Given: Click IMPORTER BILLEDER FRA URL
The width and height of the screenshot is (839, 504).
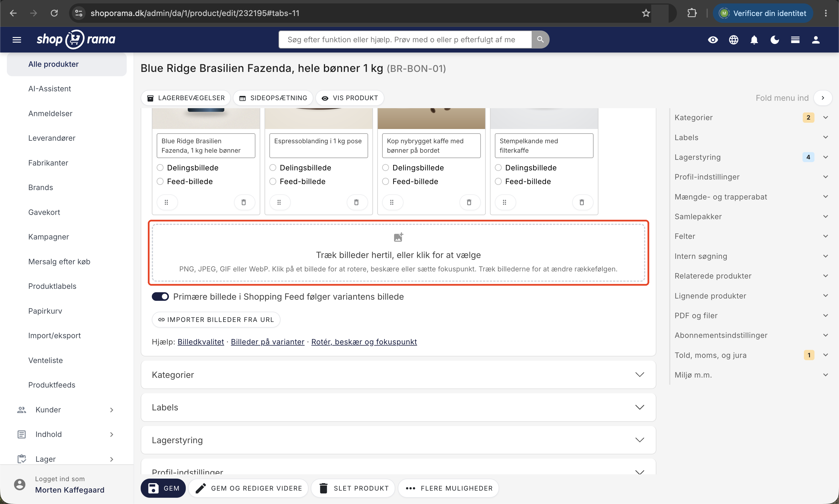Looking at the screenshot, I should pyautogui.click(x=216, y=320).
